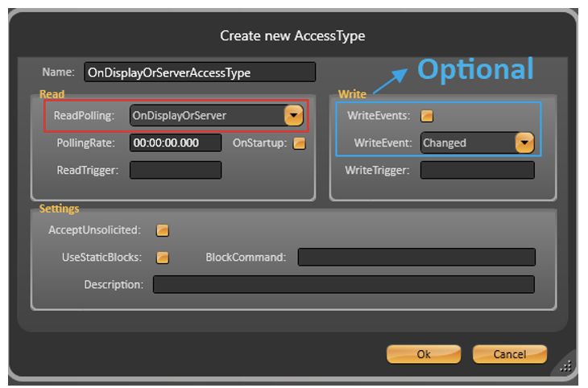
Task: Select the OnDisplayOrServer combo box text
Action: pos(205,116)
